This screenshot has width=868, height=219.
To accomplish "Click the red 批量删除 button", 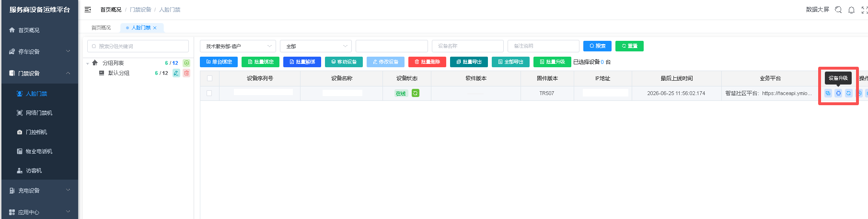I will [427, 62].
